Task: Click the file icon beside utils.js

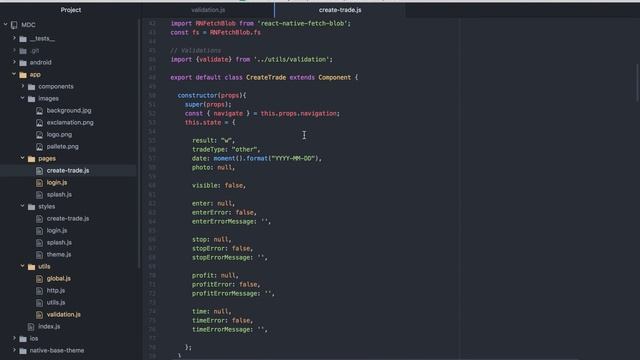Action: click(39, 303)
